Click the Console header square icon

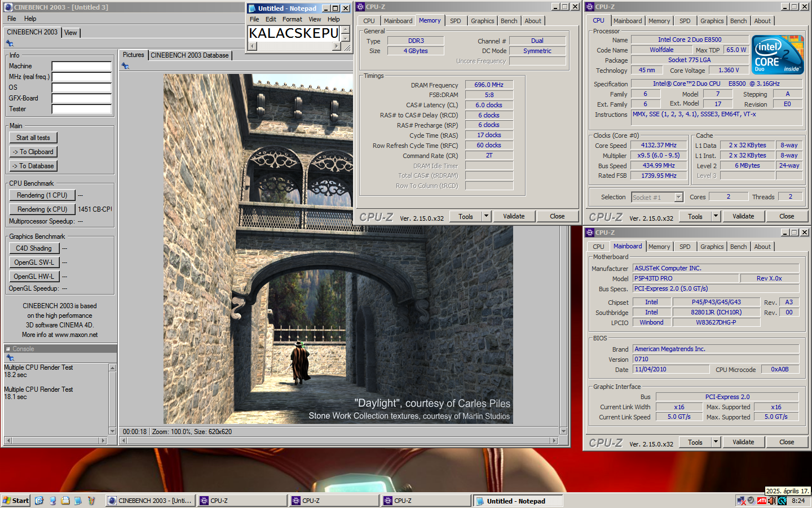pos(8,349)
